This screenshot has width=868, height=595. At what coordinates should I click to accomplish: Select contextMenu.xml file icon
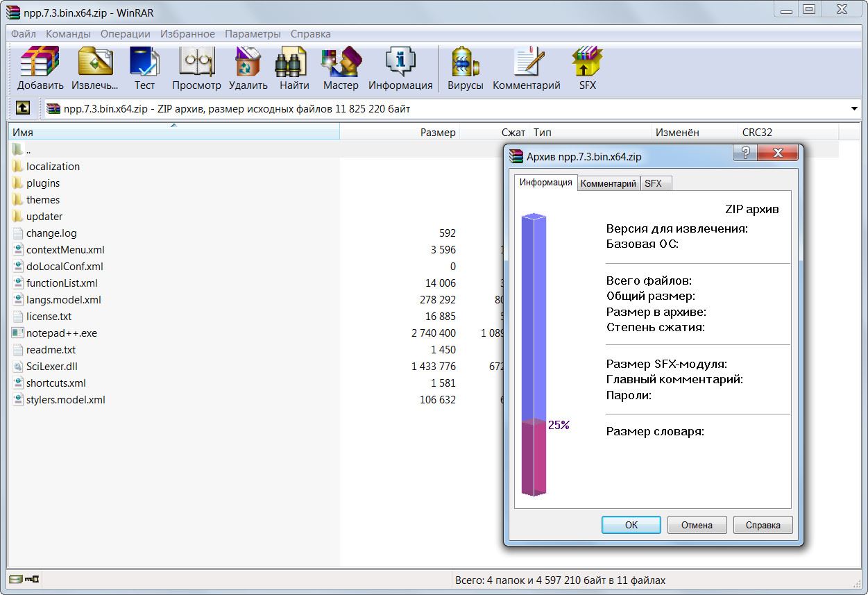click(18, 249)
